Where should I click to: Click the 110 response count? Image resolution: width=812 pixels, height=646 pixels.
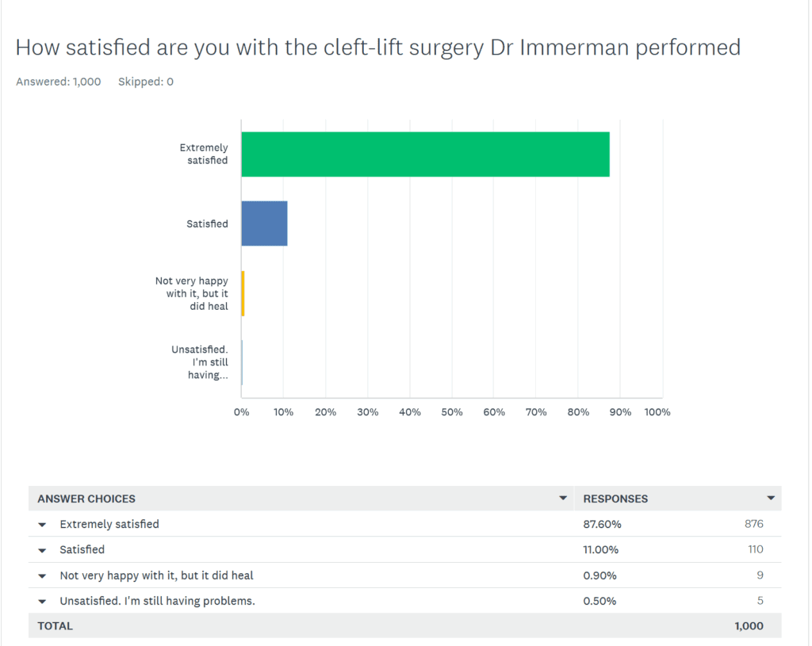pyautogui.click(x=756, y=549)
